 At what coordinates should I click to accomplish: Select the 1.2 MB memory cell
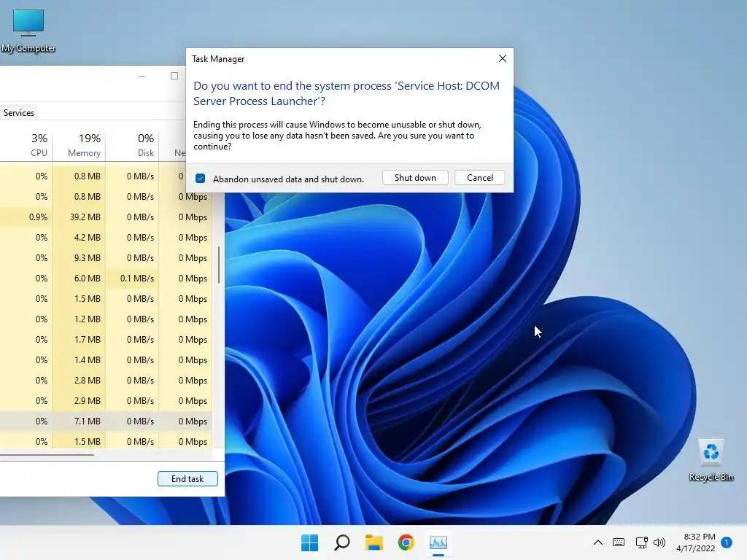point(79,319)
